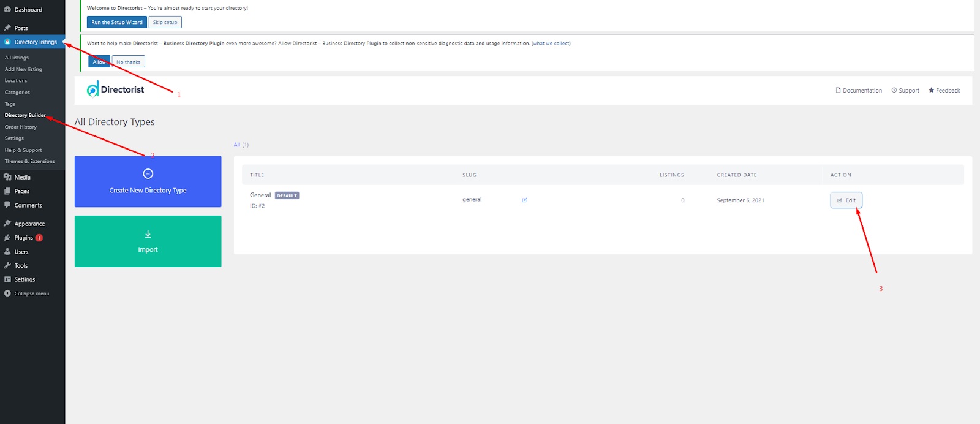The width and height of the screenshot is (980, 424).
Task: Click the Directorist logo icon
Action: (92, 89)
